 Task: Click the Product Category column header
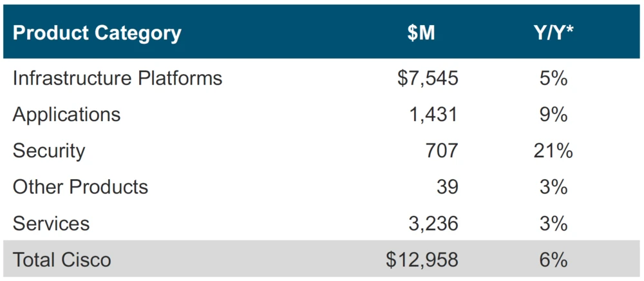[97, 34]
